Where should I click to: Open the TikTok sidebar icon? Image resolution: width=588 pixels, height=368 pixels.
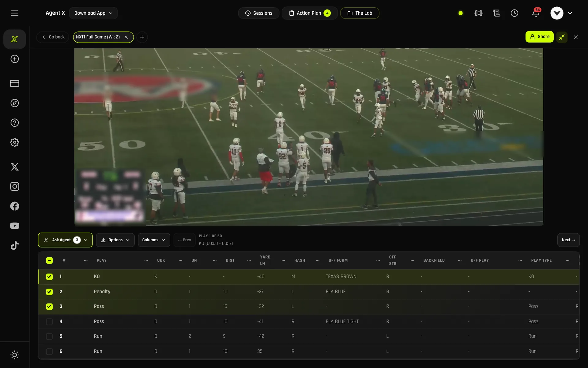[x=15, y=245]
